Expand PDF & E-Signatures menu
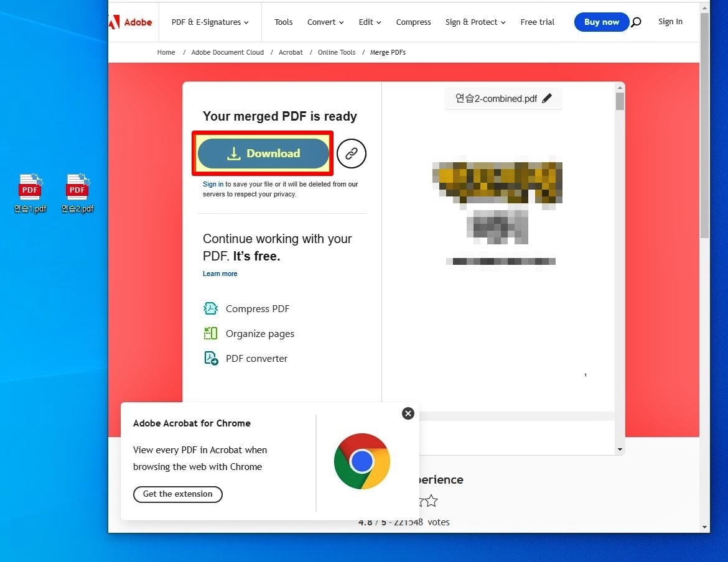Viewport: 728px width, 562px height. coord(210,22)
